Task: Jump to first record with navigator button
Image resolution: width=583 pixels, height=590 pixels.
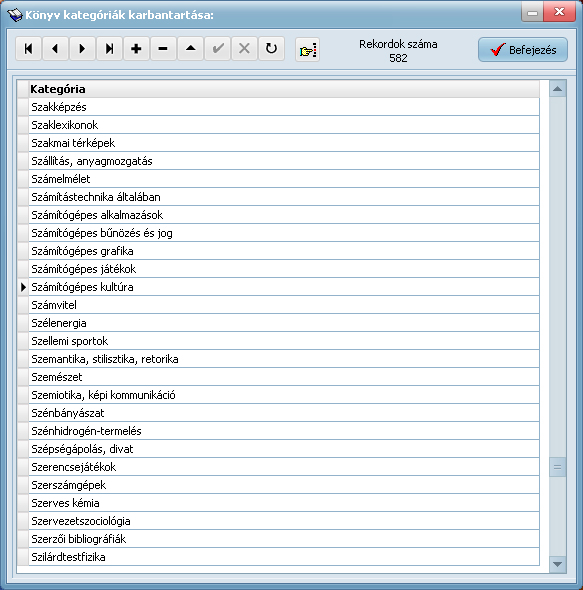Action: [28, 49]
